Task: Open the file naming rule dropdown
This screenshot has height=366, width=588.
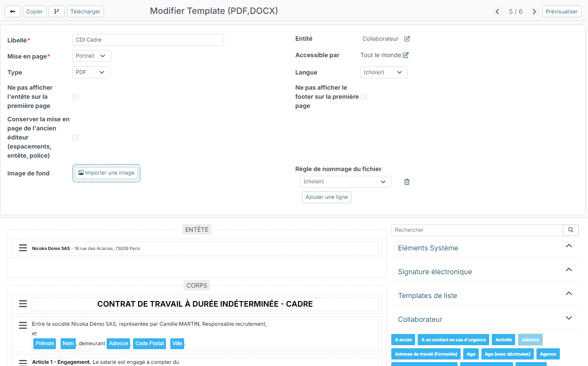Action: [345, 182]
